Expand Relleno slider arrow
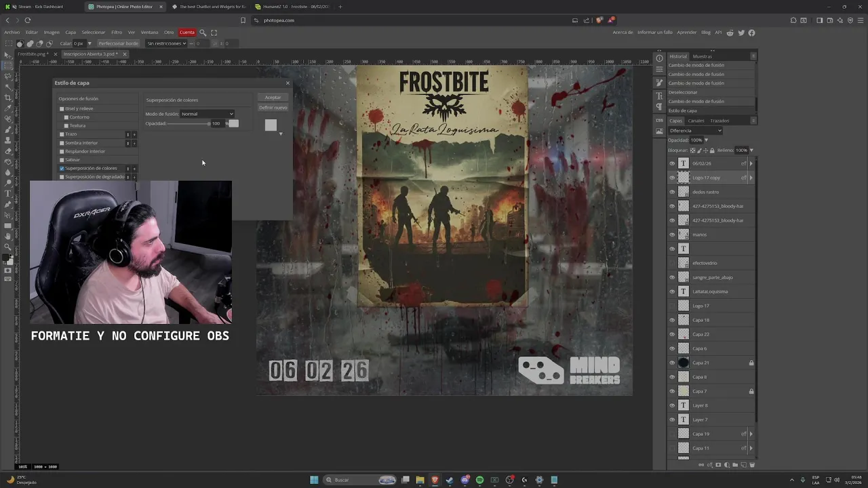The image size is (868, 488). click(751, 150)
